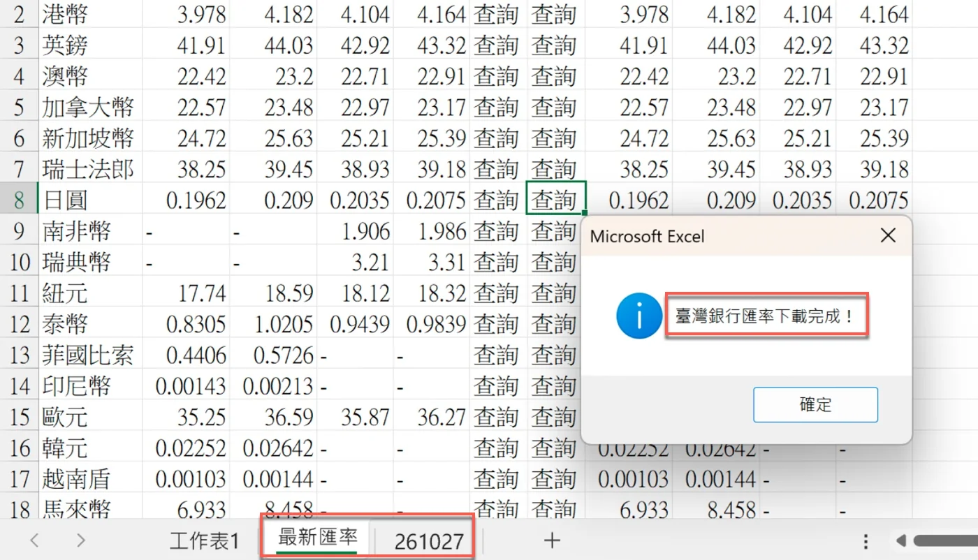
Task: Click the horizontal scrollbar left arrow
Action: (x=901, y=540)
